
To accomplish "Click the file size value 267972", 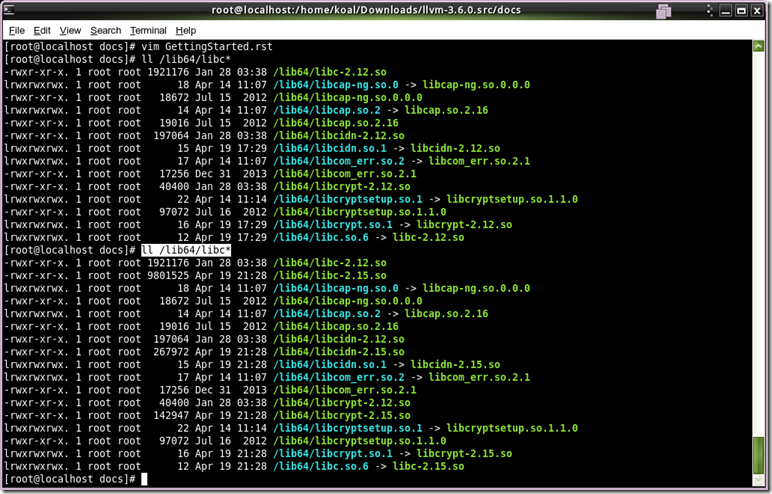I will 171,352.
